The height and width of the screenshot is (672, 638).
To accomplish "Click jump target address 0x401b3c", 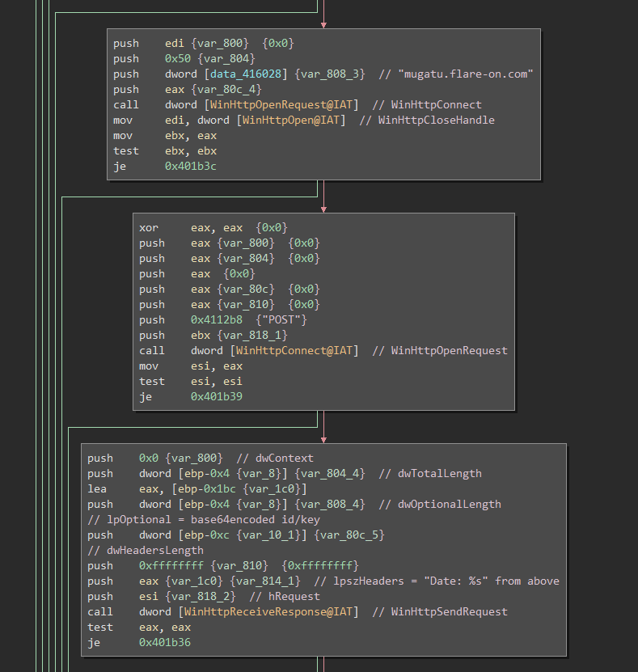I will (x=191, y=167).
